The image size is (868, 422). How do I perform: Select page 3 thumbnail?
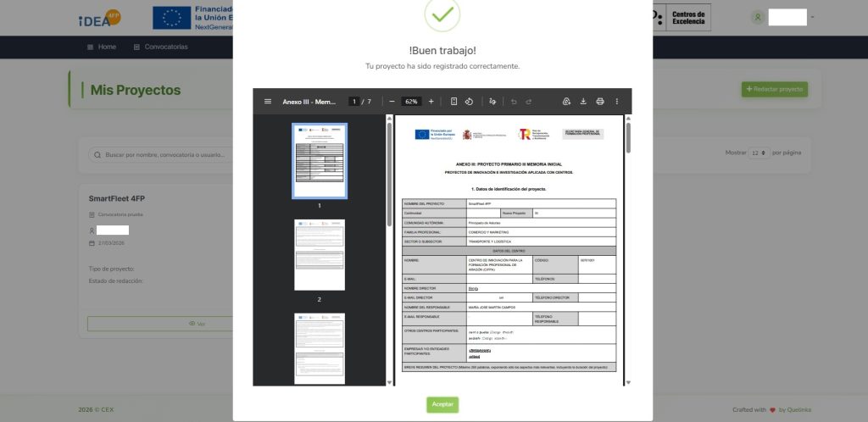(x=320, y=347)
